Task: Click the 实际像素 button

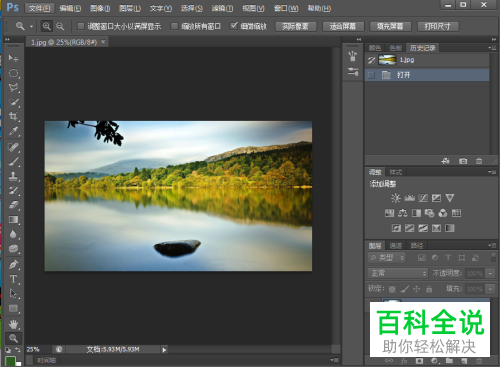Action: 296,26
